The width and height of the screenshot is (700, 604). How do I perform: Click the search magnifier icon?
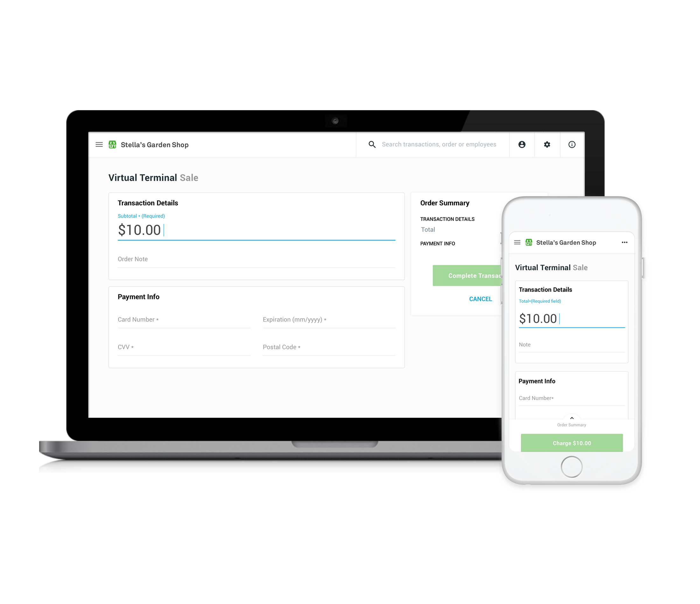click(x=371, y=144)
